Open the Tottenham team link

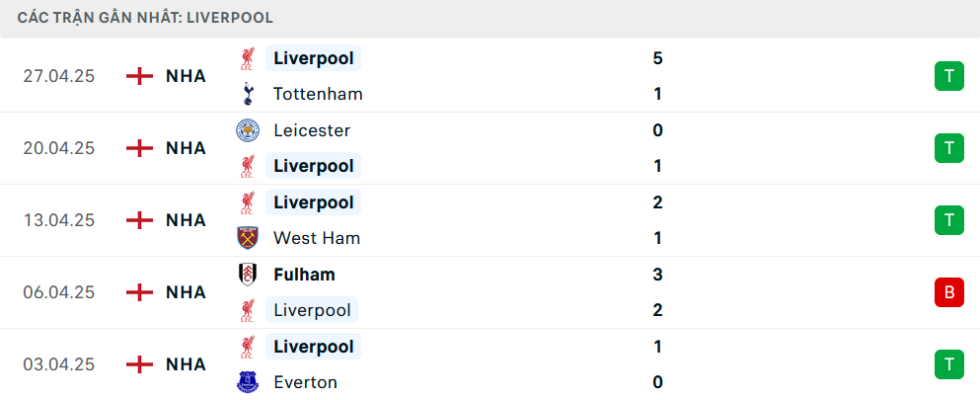(318, 94)
